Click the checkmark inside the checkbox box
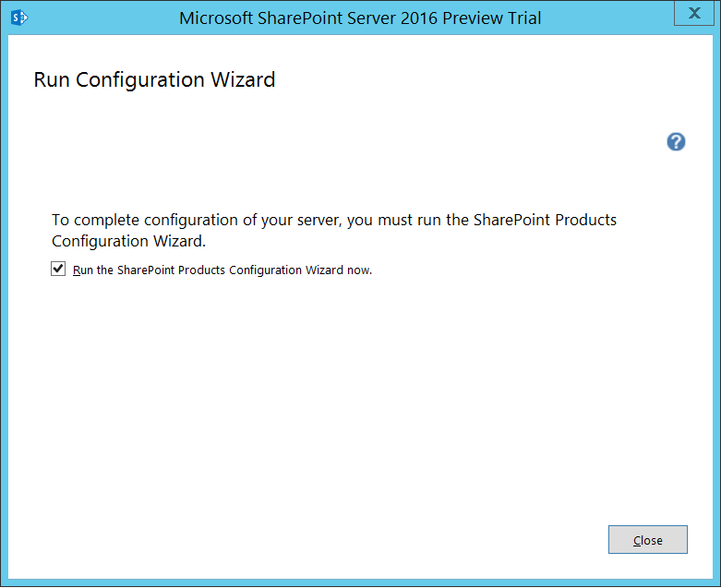Image resolution: width=721 pixels, height=588 pixels. (59, 270)
